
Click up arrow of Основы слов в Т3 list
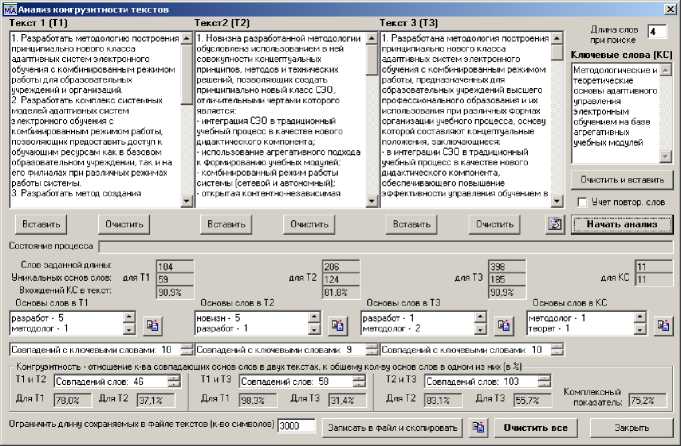(x=480, y=317)
